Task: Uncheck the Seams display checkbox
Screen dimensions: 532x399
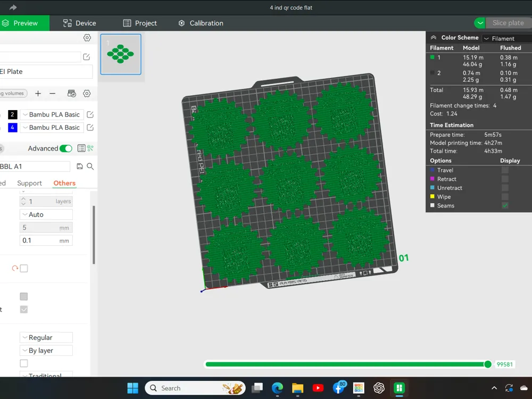Action: [505, 205]
